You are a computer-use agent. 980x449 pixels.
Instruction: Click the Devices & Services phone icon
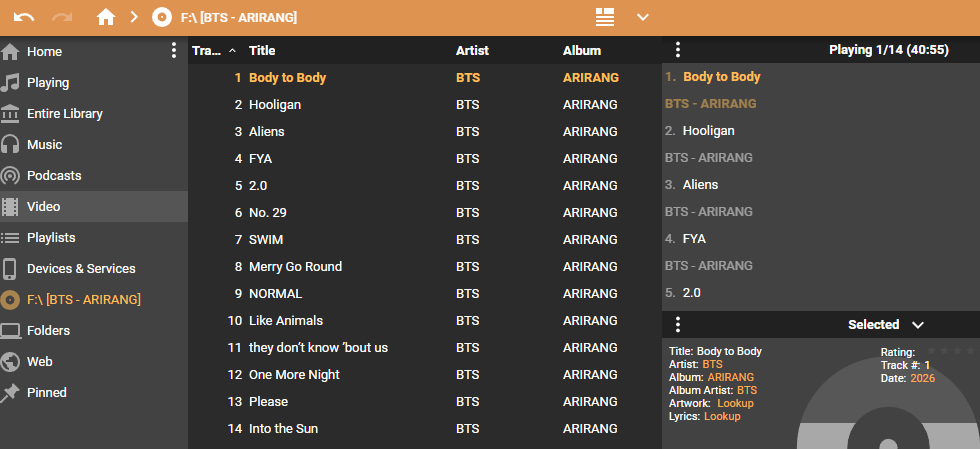tap(10, 268)
